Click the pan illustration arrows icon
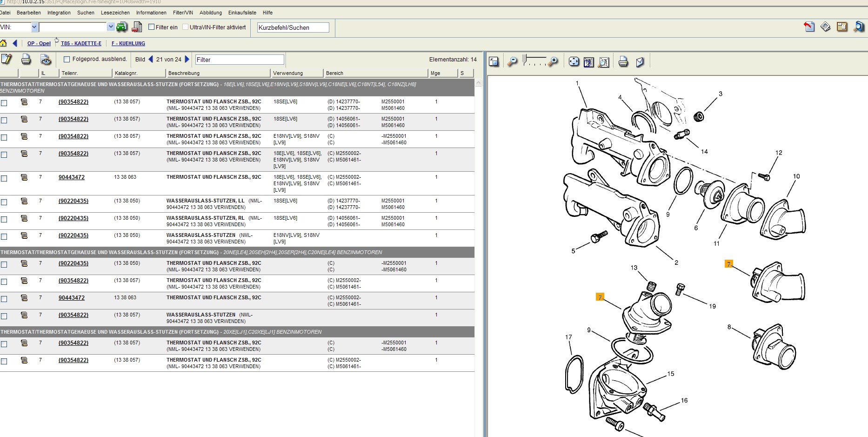868x437 pixels. (574, 61)
